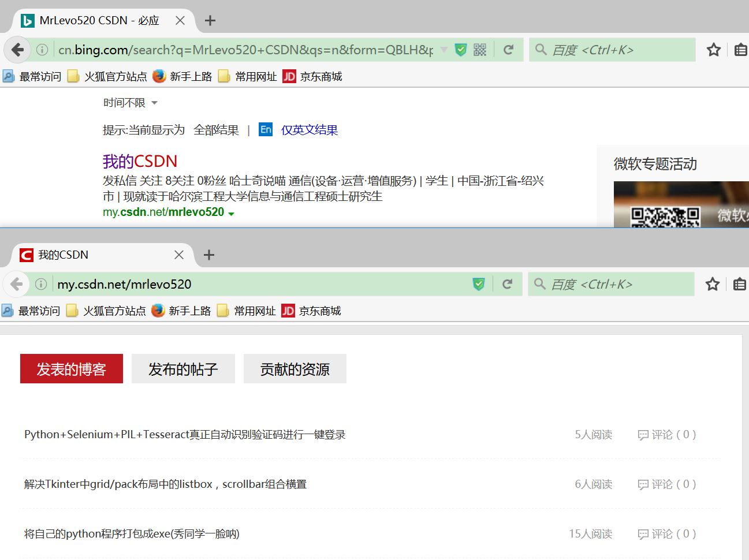This screenshot has height=560, width=749.
Task: Click 评论(0) on Python+Selenium post row
Action: (667, 435)
